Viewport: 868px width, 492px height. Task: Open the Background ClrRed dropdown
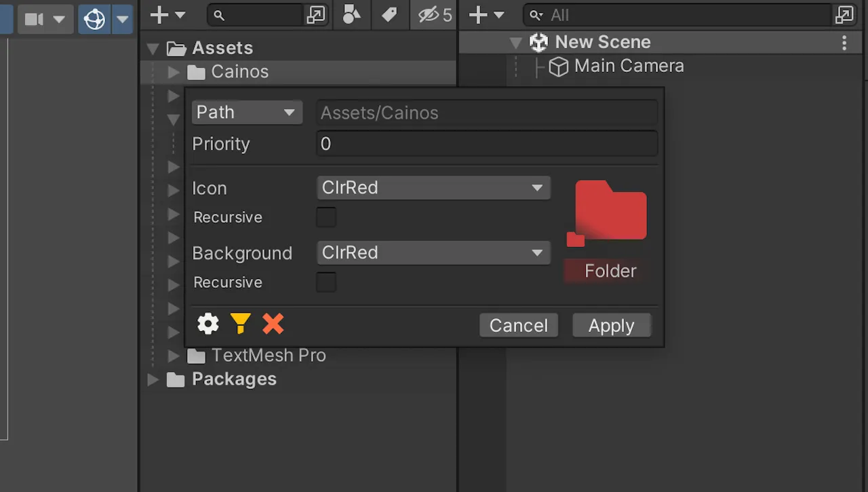433,253
